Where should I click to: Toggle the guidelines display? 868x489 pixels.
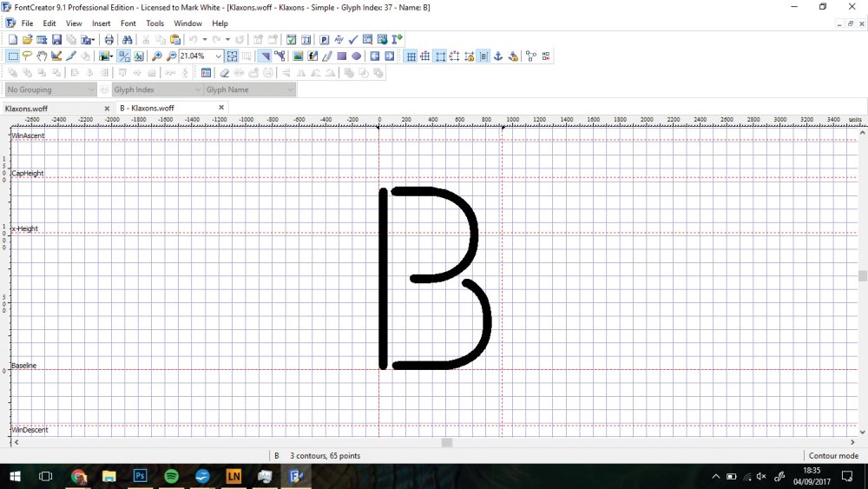tap(440, 56)
